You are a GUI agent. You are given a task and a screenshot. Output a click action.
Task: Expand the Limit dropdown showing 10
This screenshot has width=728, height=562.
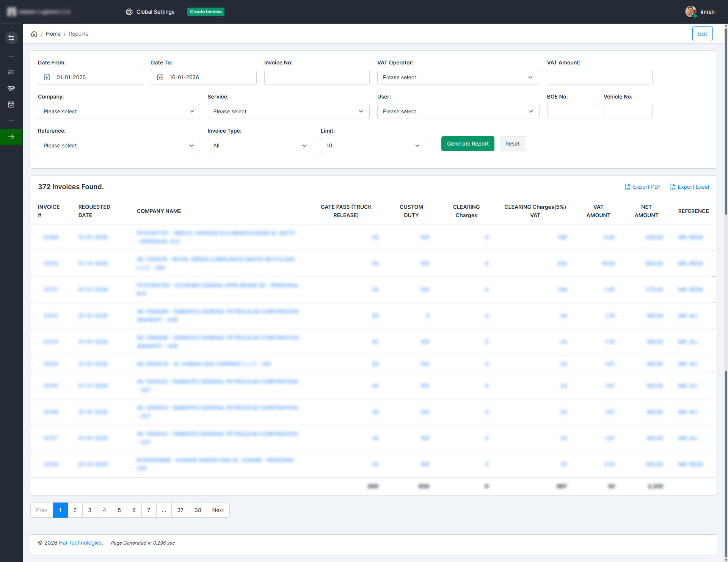click(373, 146)
